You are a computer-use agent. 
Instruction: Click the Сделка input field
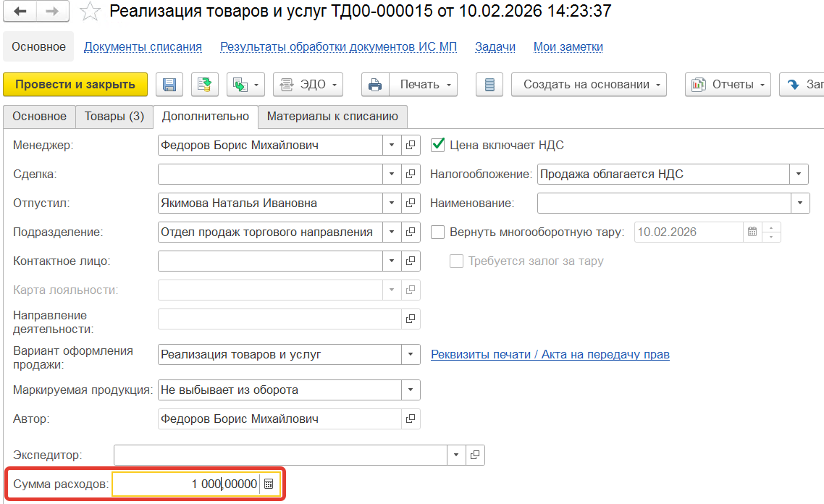(x=270, y=174)
